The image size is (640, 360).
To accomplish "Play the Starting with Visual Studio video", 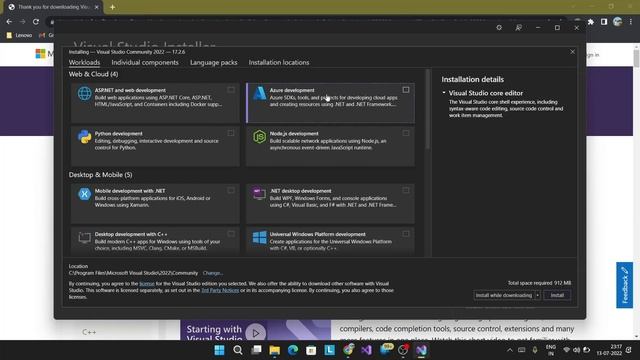I will (x=256, y=333).
